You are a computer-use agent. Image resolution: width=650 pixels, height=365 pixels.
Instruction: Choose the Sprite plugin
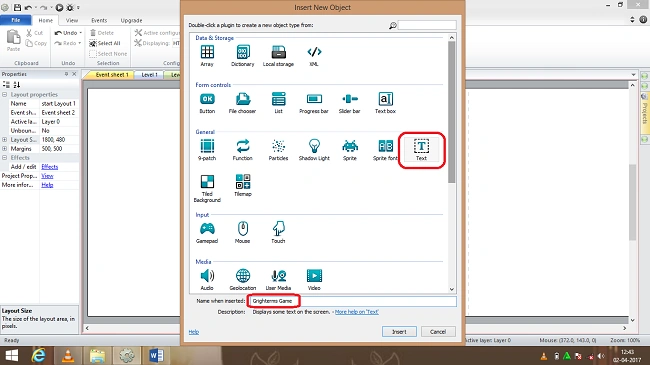tap(349, 150)
